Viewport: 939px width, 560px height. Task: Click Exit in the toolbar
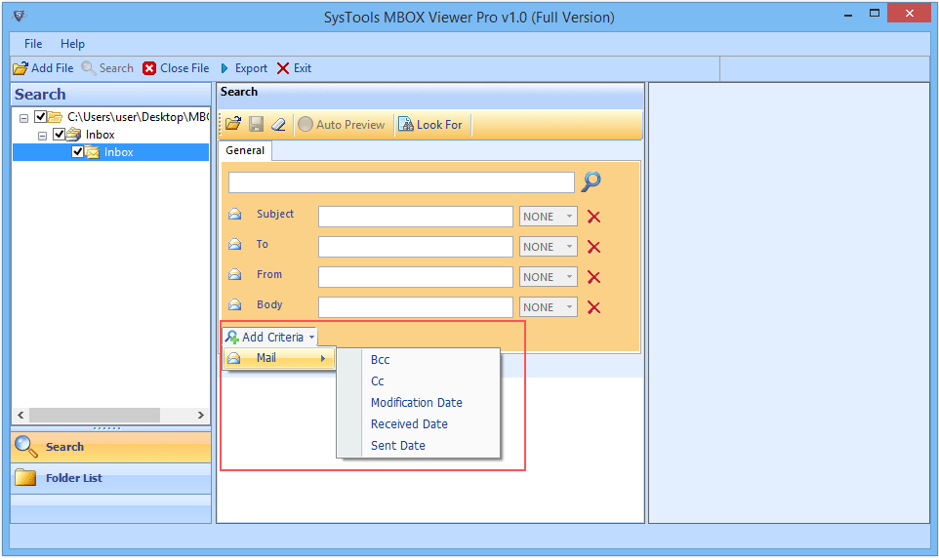coord(294,68)
